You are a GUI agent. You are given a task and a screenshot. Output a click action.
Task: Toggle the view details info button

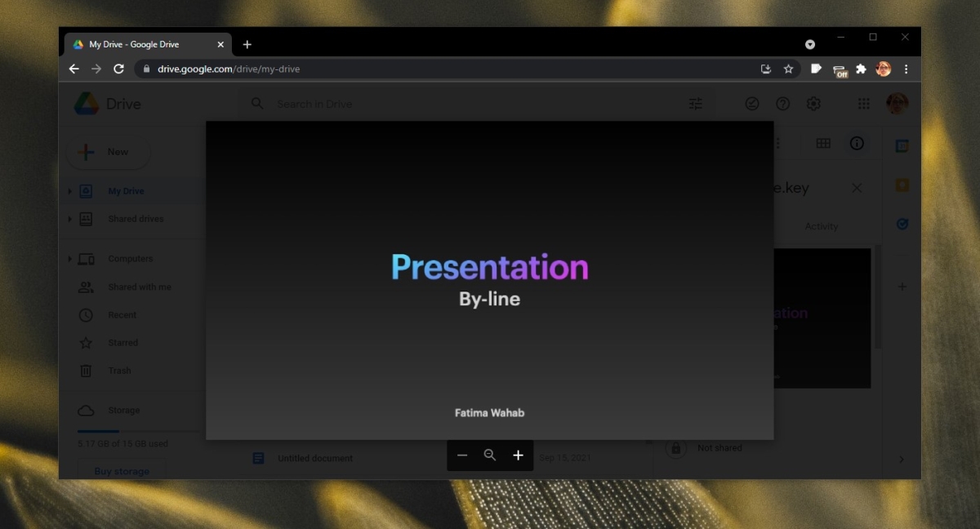tap(857, 144)
